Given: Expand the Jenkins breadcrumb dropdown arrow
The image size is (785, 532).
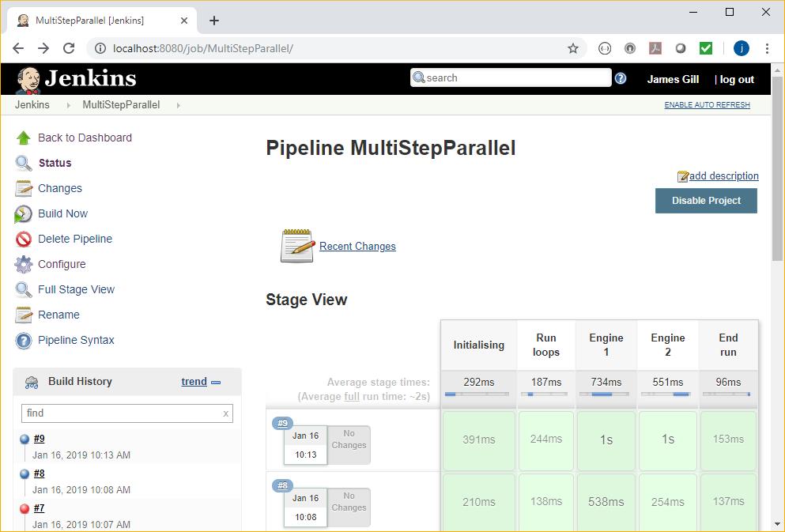Looking at the screenshot, I should 69,105.
